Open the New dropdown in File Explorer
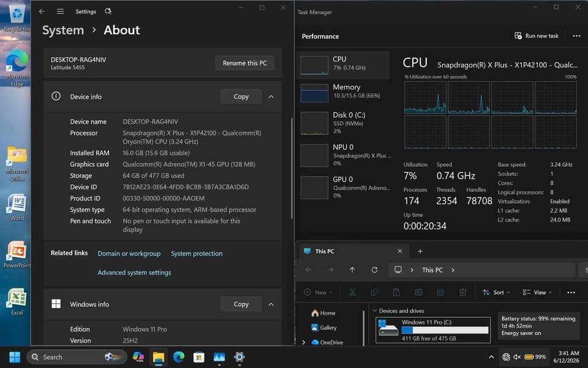Viewport: 588px width, 368px height. coord(318,292)
